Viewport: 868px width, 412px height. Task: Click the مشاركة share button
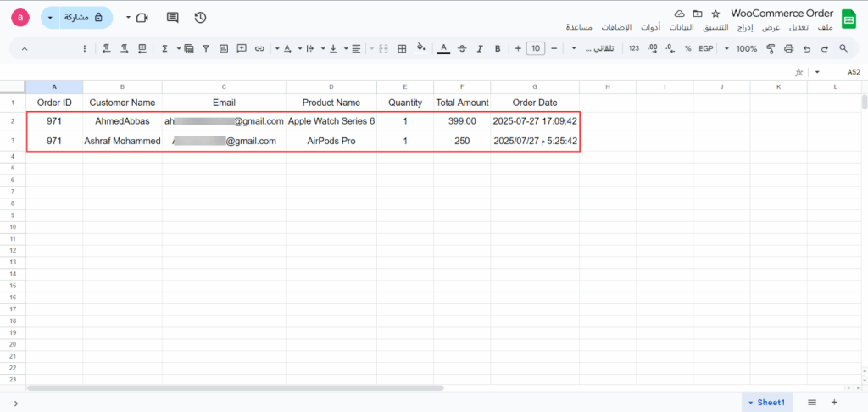pos(84,18)
